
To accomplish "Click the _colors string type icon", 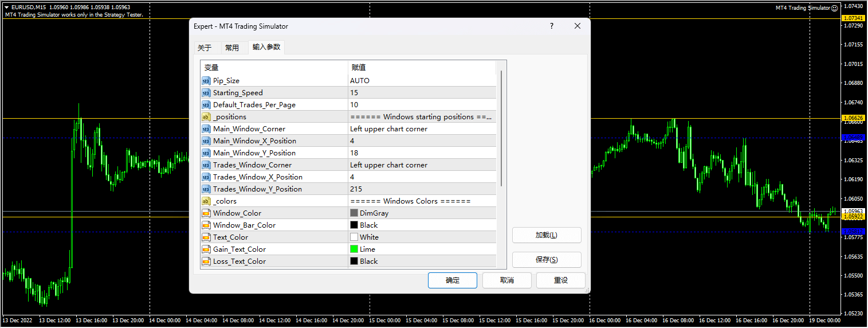I will (206, 201).
